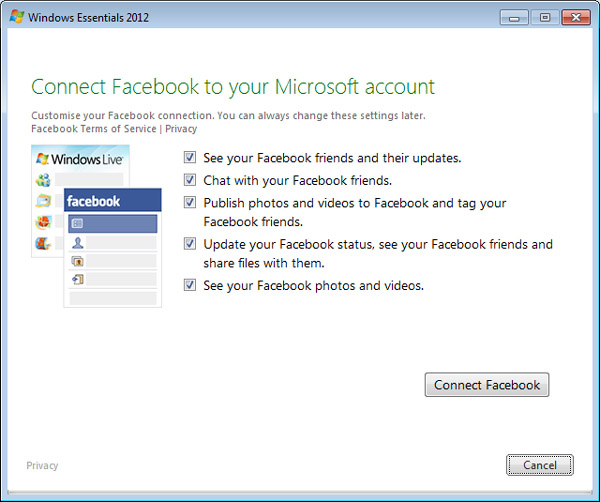This screenshot has height=502, width=600.
Task: Click the 'Windows Essentials 2012' title text
Action: (x=88, y=18)
